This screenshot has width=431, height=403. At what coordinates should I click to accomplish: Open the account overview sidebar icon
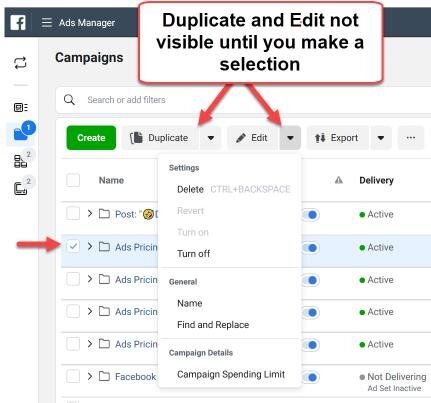(x=20, y=107)
